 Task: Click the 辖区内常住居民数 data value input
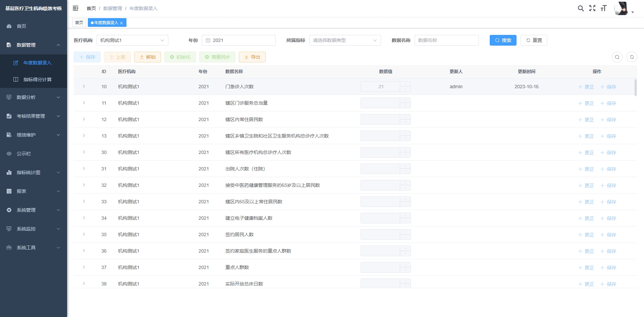pyautogui.click(x=380, y=119)
